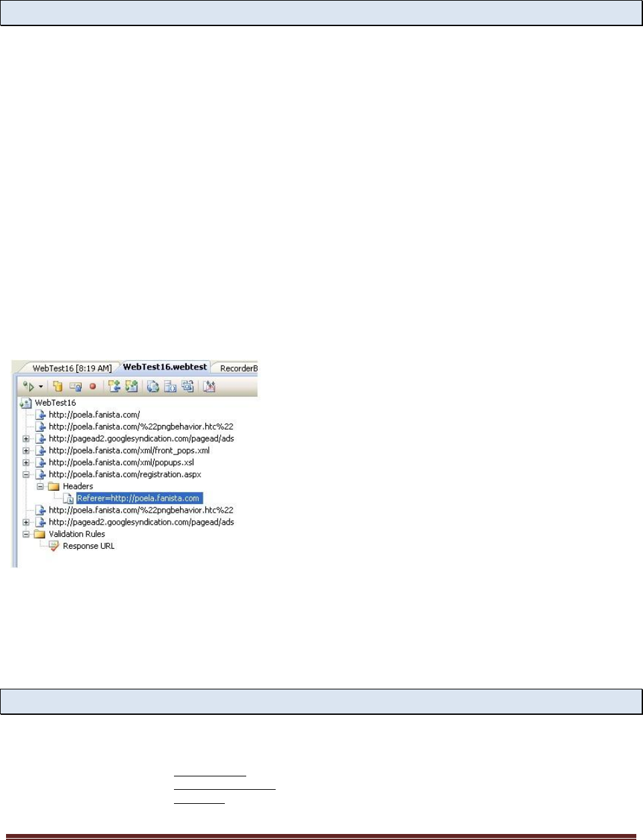Collapse the Validation Rules folder

click(x=26, y=535)
